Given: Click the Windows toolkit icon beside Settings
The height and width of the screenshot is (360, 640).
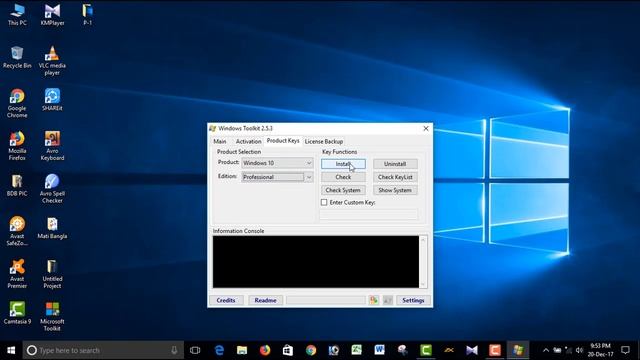Looking at the screenshot, I should (388, 300).
